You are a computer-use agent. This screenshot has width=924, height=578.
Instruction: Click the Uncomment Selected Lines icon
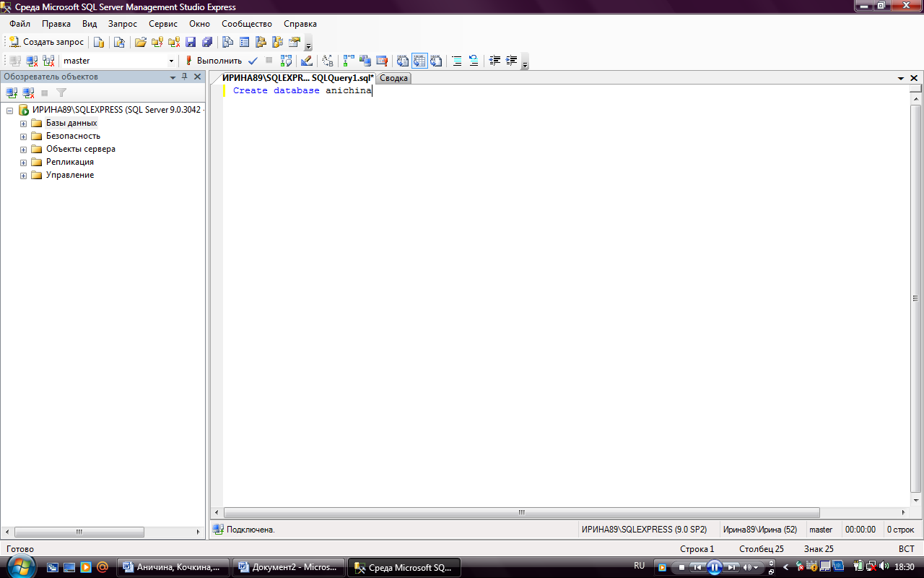(474, 61)
